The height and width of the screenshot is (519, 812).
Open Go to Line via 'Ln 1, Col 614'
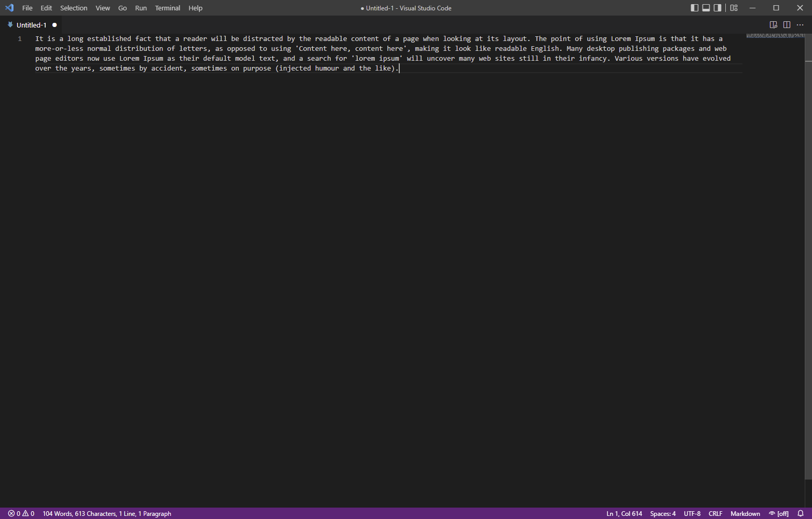click(x=624, y=513)
